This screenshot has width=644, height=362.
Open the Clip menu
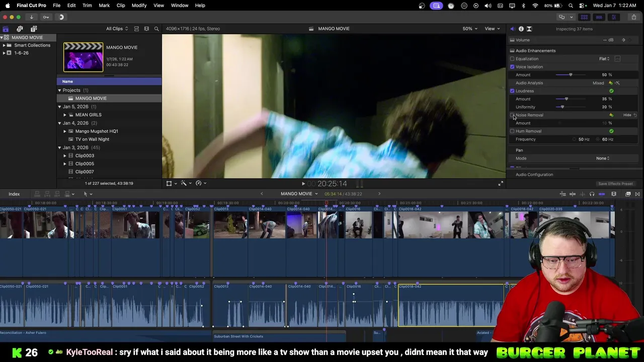coord(121,6)
